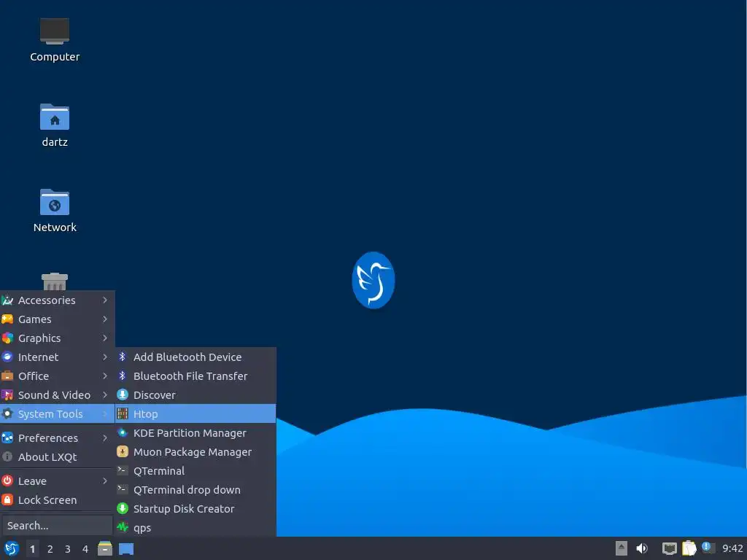Open About LXQt

pyautogui.click(x=57, y=457)
